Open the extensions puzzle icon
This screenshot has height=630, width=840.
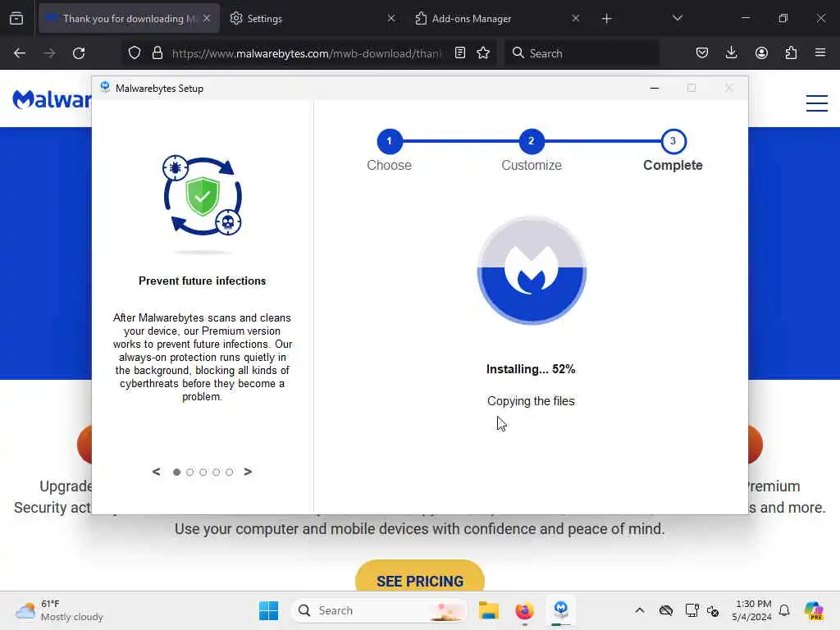click(x=791, y=53)
